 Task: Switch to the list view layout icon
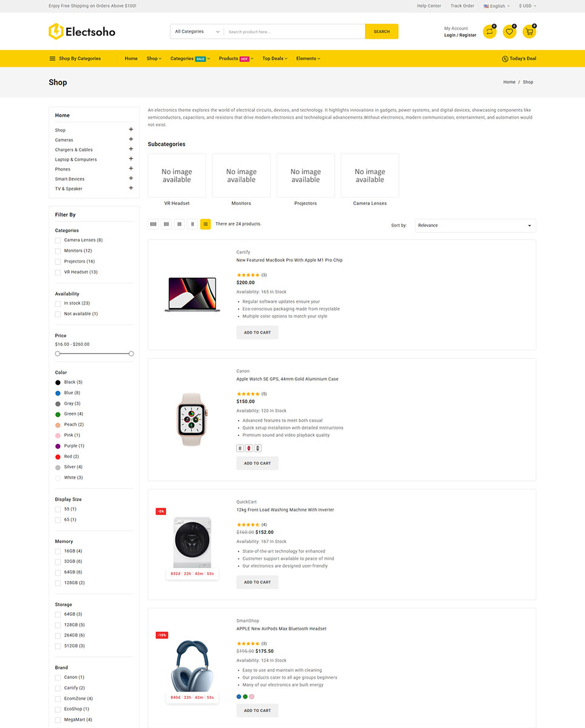click(x=206, y=224)
